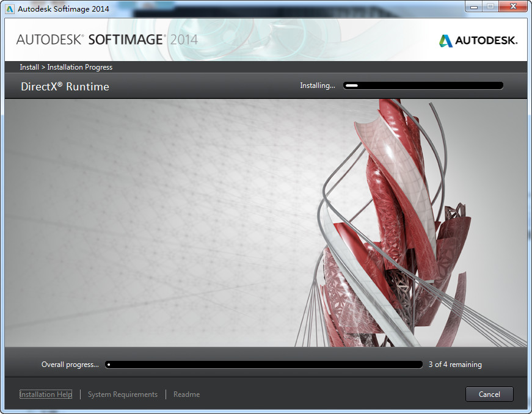Click the disabled maximize window button

coord(490,7)
